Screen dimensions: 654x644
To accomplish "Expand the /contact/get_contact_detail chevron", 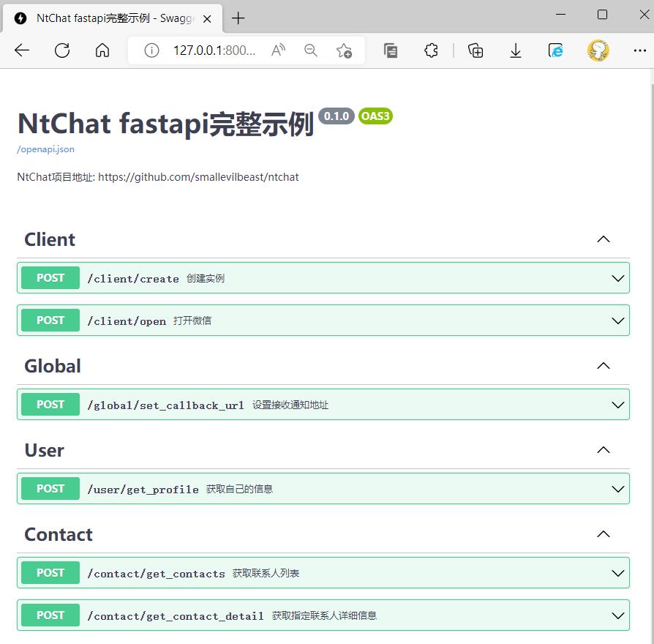I will point(617,615).
